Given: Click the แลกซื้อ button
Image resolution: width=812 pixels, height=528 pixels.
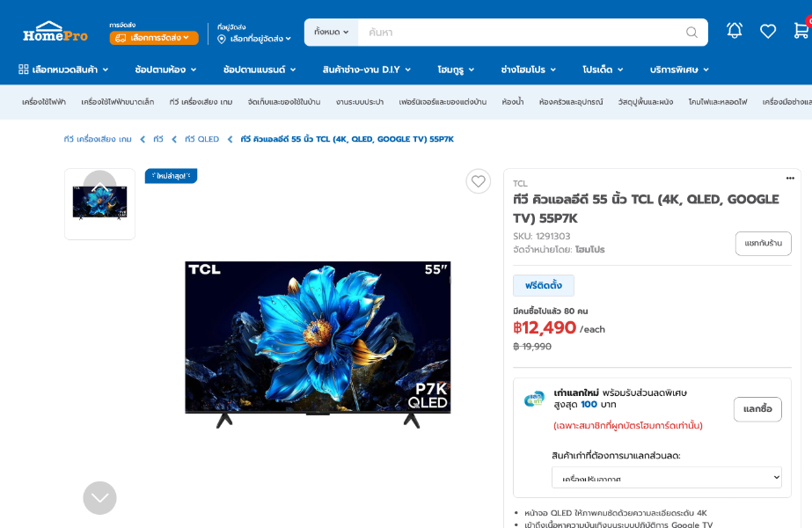Looking at the screenshot, I should 757,409.
